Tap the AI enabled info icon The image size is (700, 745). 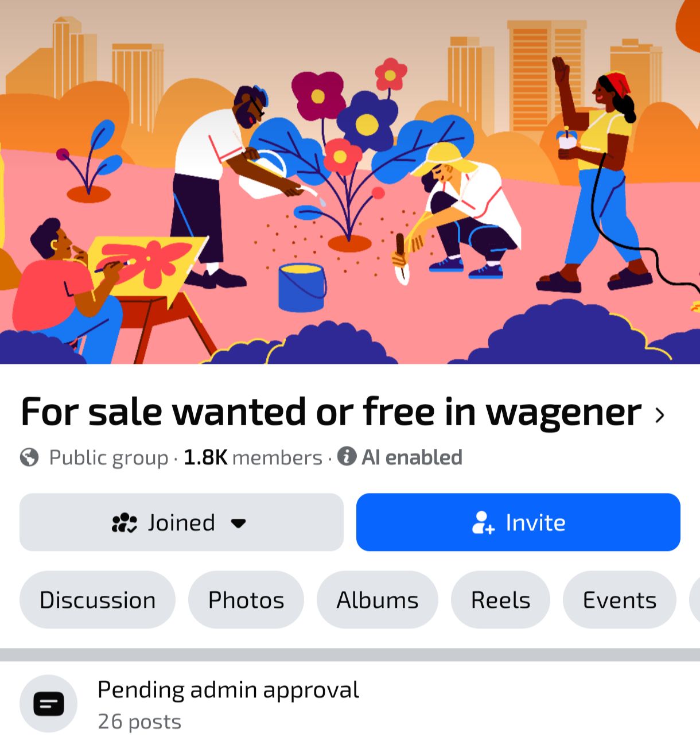(347, 456)
